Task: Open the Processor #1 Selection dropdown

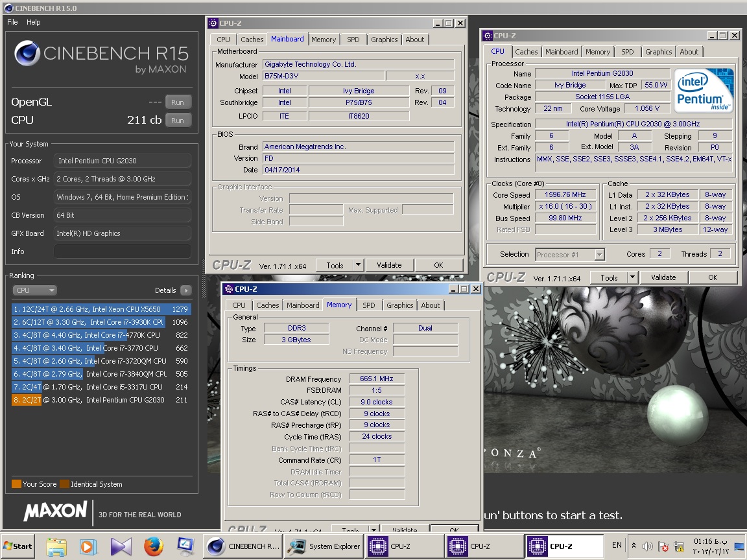Action: [570, 254]
